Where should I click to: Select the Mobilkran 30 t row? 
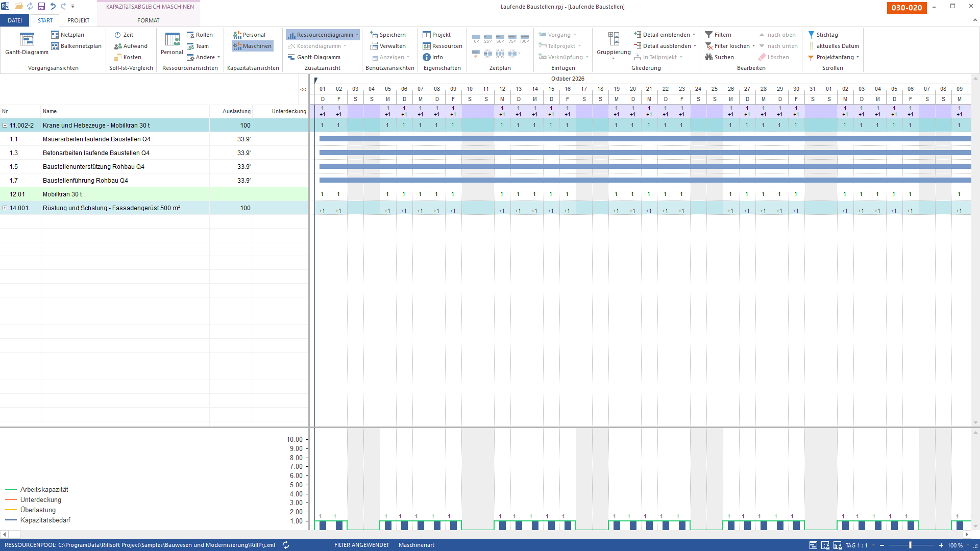[x=154, y=194]
